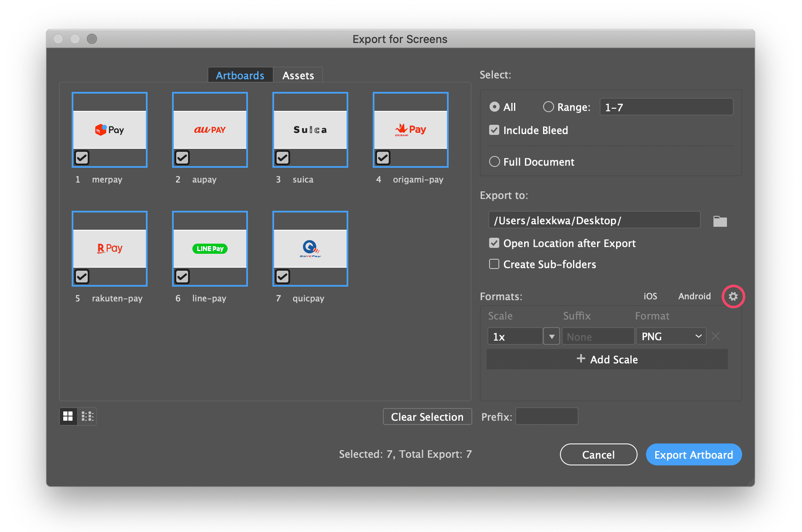Viewport: 802px width, 532px height.
Task: Click the 'aupay' artboard name
Action: coord(204,180)
